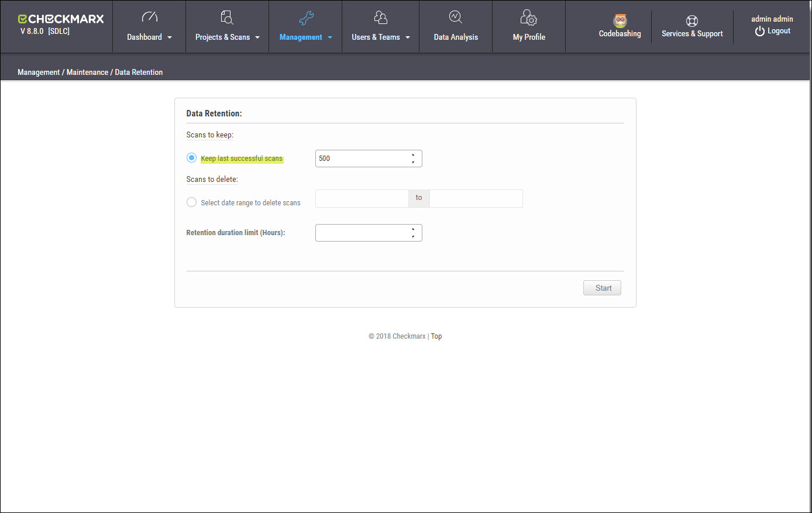Viewport: 812px width, 513px height.
Task: Enable Select date range to delete scans
Action: [191, 202]
